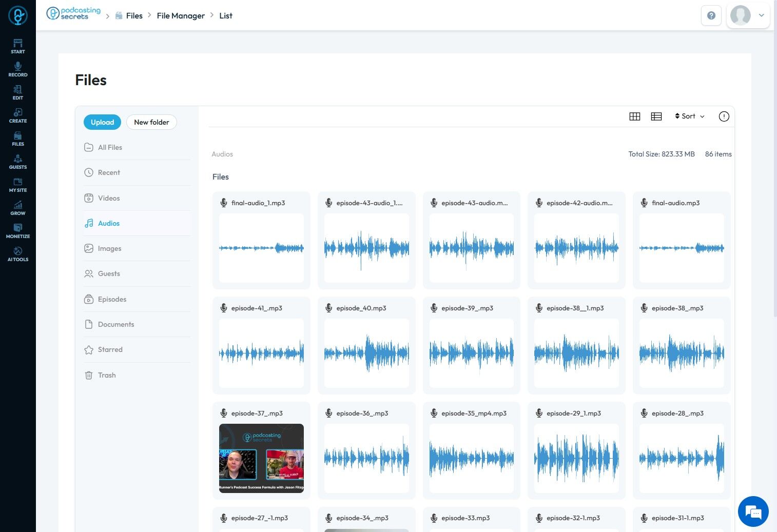Image resolution: width=777 pixels, height=532 pixels.
Task: Click the Total Size: 823.33 MB text
Action: click(662, 154)
